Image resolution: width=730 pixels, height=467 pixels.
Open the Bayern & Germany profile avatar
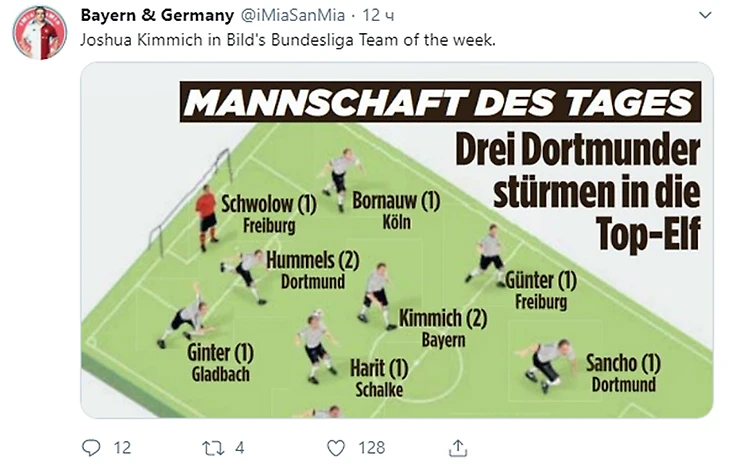(39, 33)
